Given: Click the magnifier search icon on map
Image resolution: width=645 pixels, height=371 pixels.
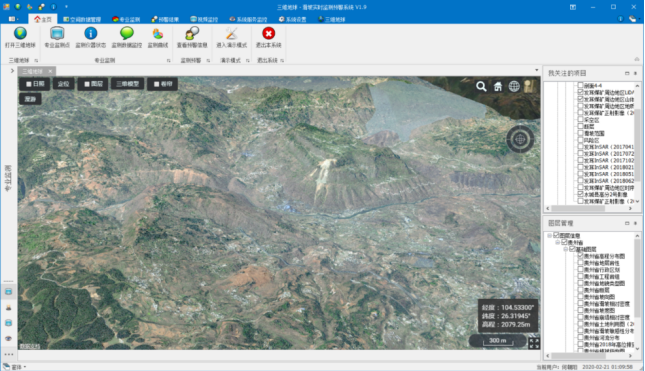Looking at the screenshot, I should (x=481, y=86).
